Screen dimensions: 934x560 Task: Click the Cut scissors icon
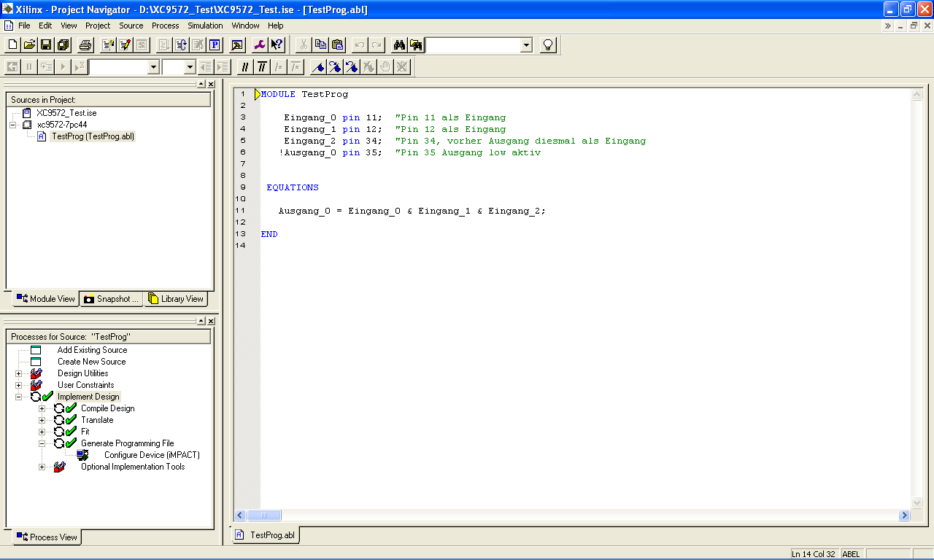(x=303, y=45)
